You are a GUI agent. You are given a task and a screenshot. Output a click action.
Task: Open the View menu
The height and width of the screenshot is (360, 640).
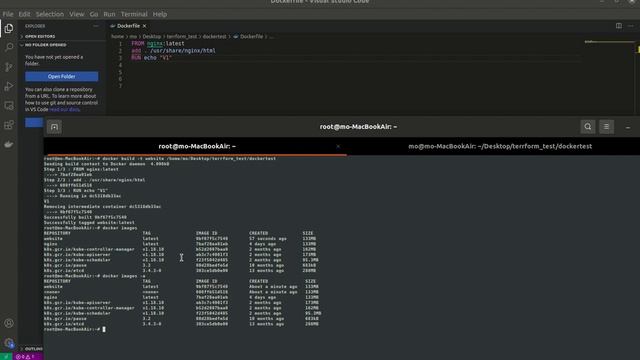click(76, 14)
